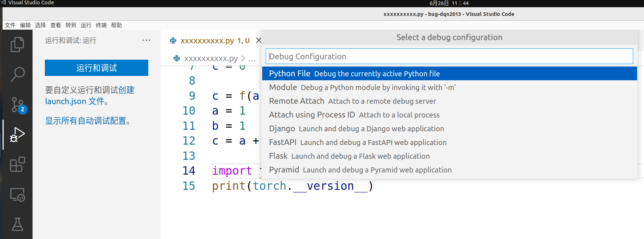Choose Remote Attach debug configuration

click(449, 101)
